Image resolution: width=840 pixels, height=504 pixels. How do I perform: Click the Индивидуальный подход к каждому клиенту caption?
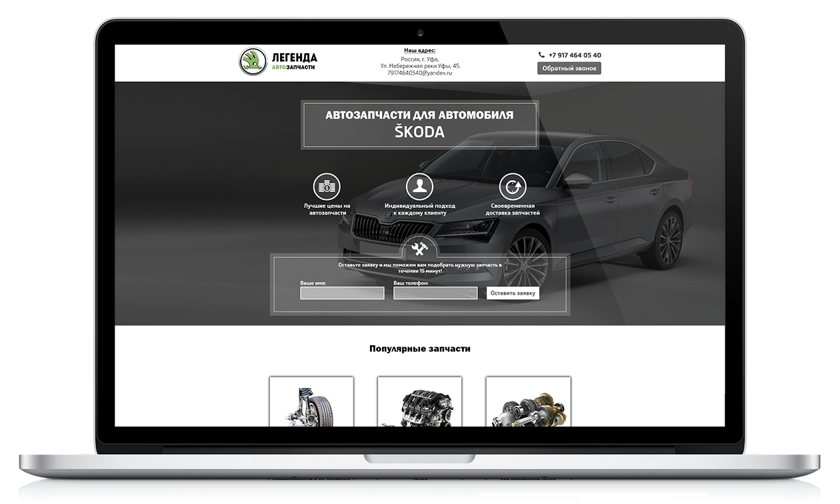tap(419, 209)
